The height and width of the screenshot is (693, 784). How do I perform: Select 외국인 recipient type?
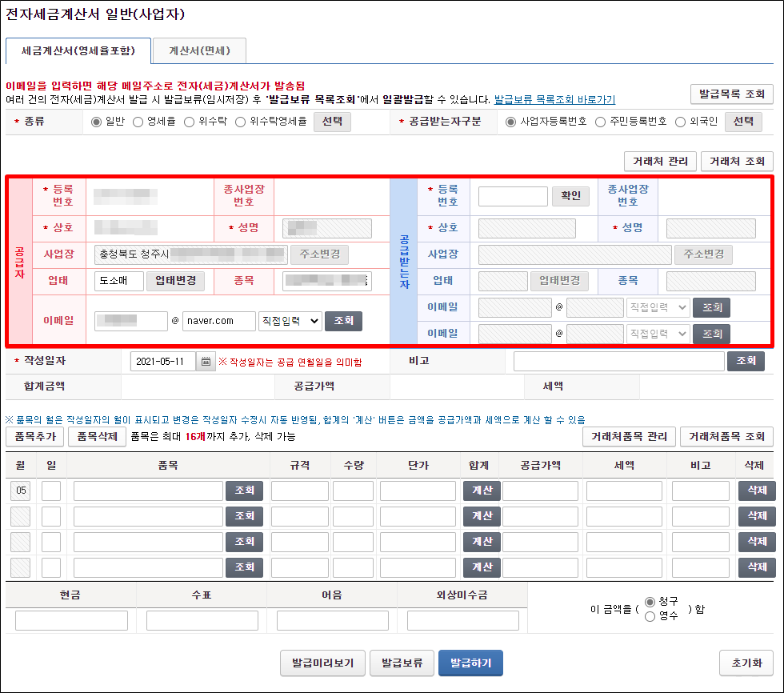click(x=681, y=122)
